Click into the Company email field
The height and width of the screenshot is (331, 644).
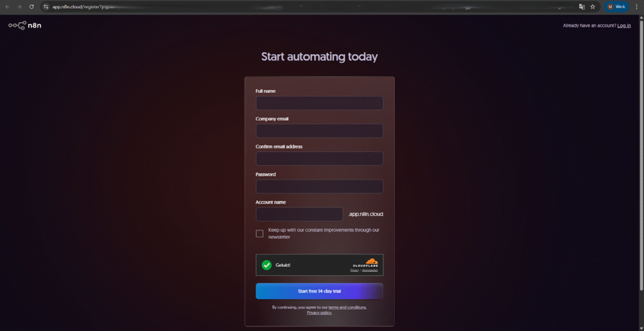tap(319, 131)
